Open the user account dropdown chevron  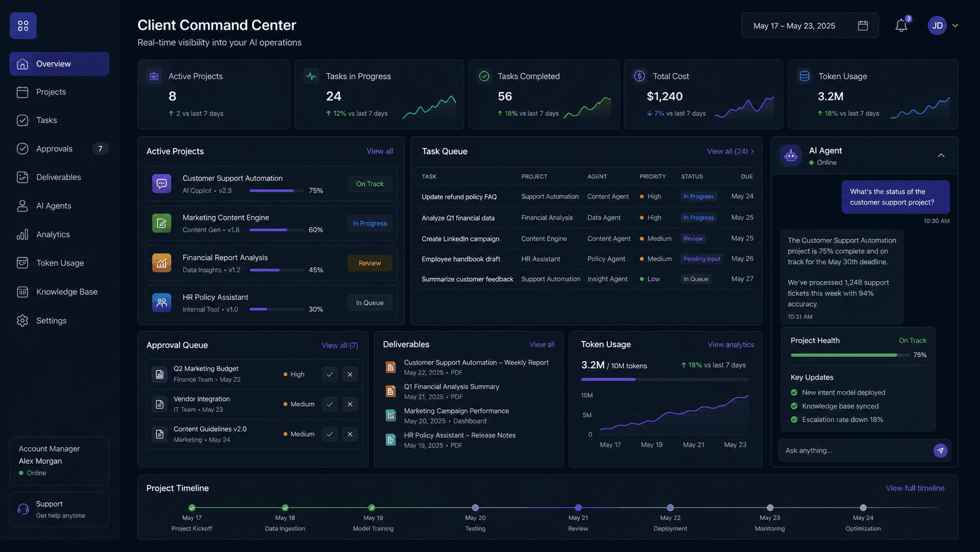pos(955,26)
